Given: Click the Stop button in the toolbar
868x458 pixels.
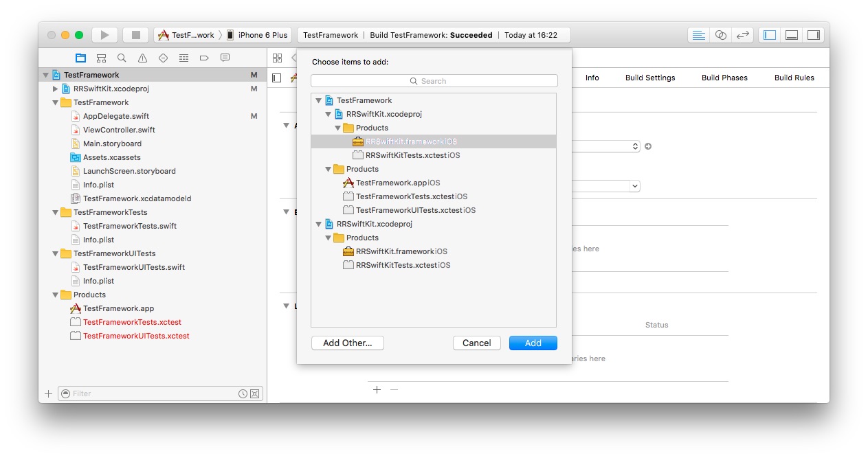Looking at the screenshot, I should (x=135, y=35).
